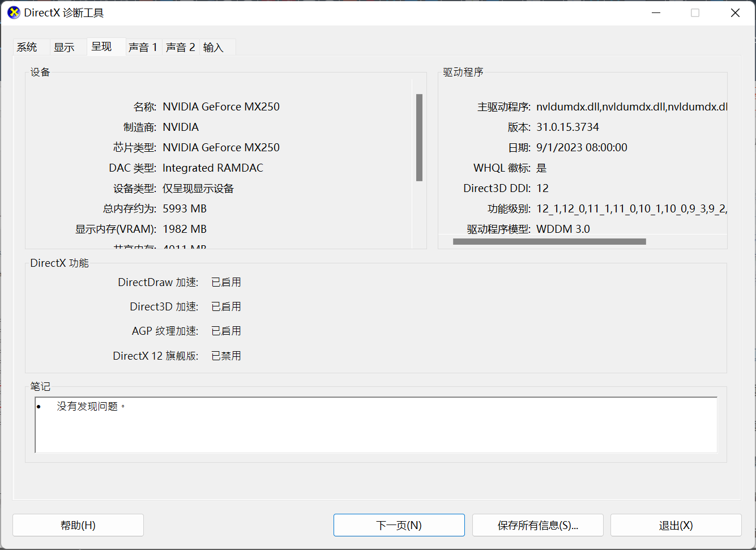
Task: Click the DirectX 12 旗舰版 已禁用 status
Action: 226,356
